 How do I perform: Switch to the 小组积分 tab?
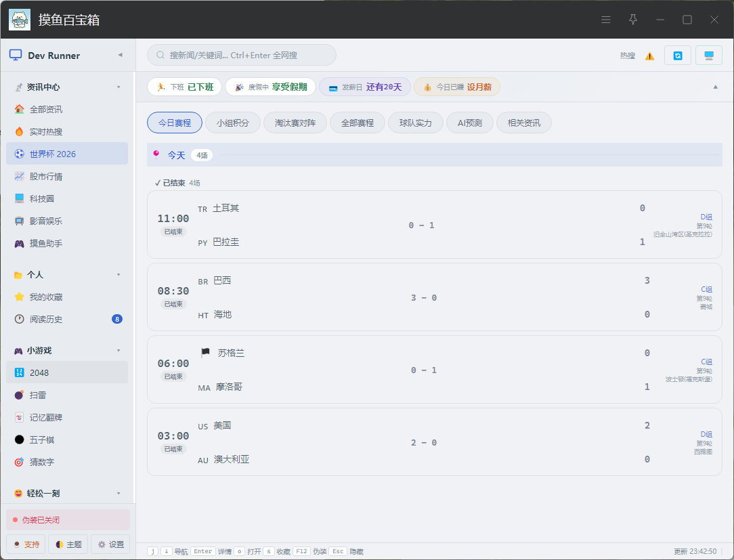tap(233, 123)
